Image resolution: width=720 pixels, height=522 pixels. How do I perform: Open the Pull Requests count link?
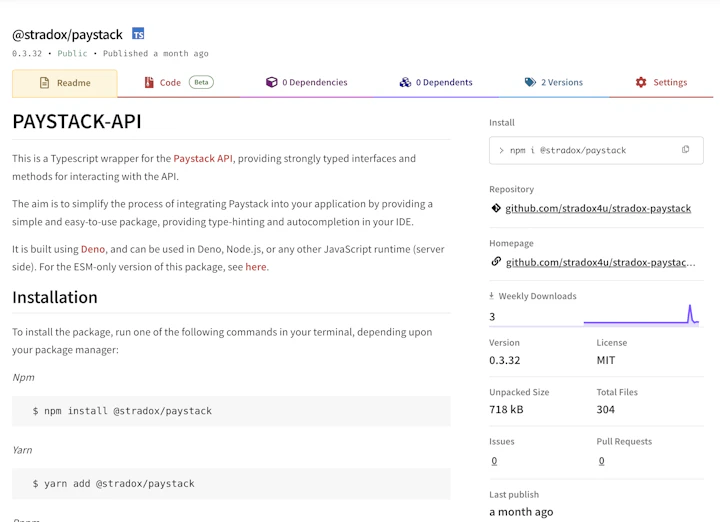point(601,461)
